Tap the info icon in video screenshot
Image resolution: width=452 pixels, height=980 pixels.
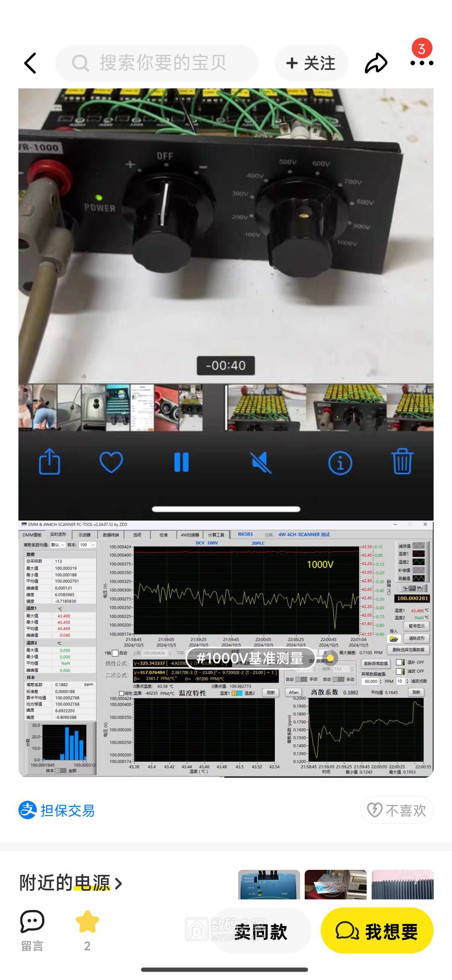pos(340,463)
